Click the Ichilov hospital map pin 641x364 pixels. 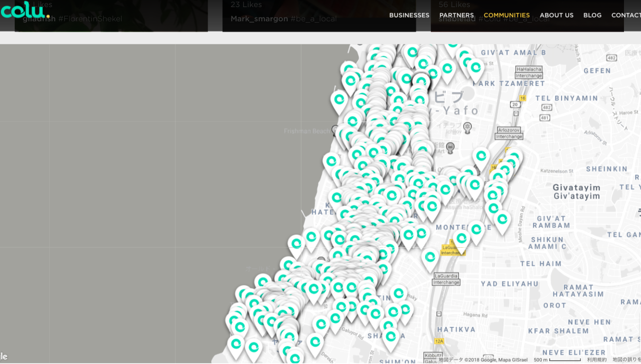(467, 127)
